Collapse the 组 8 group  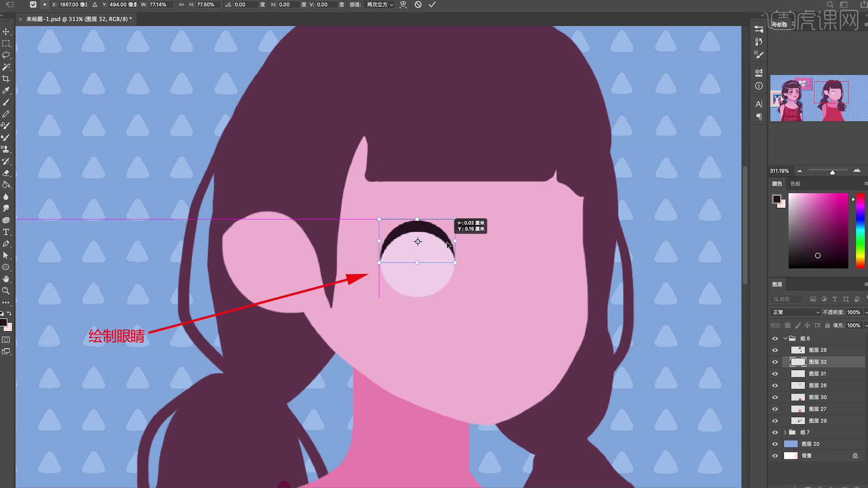click(785, 338)
